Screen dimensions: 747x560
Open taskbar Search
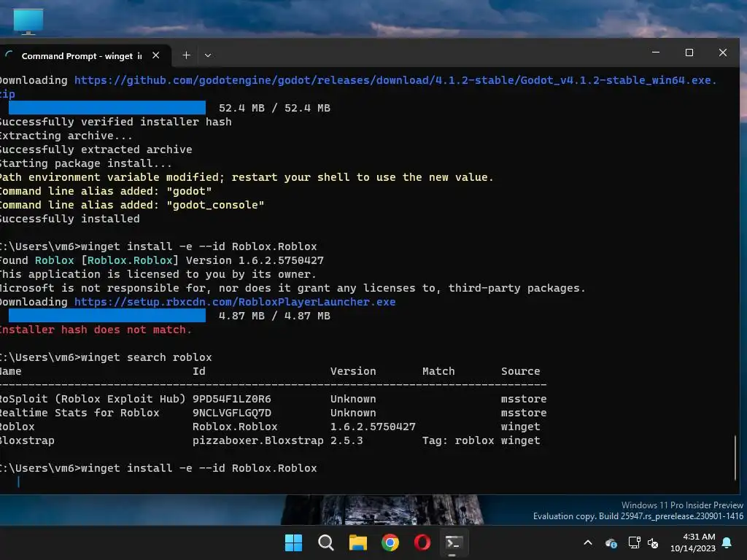tap(326, 542)
